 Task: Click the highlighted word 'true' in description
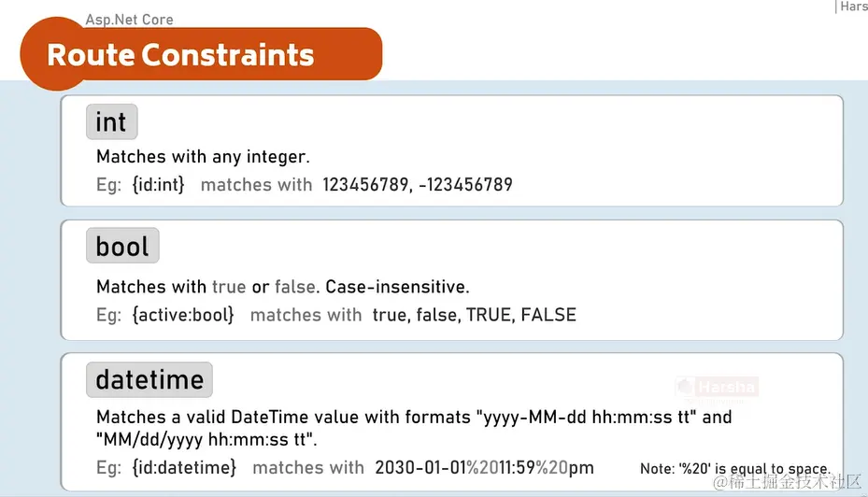[229, 287]
